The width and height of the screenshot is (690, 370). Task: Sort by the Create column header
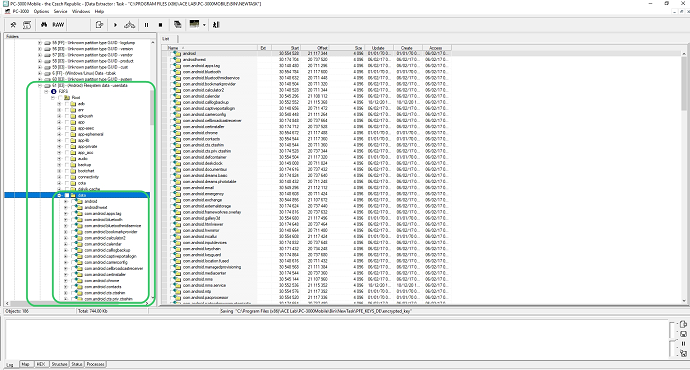point(408,48)
